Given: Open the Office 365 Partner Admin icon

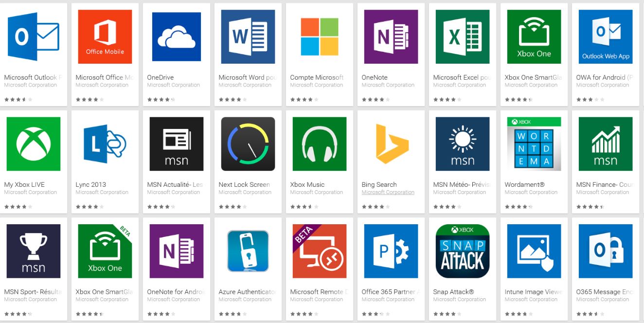Looking at the screenshot, I should (391, 251).
